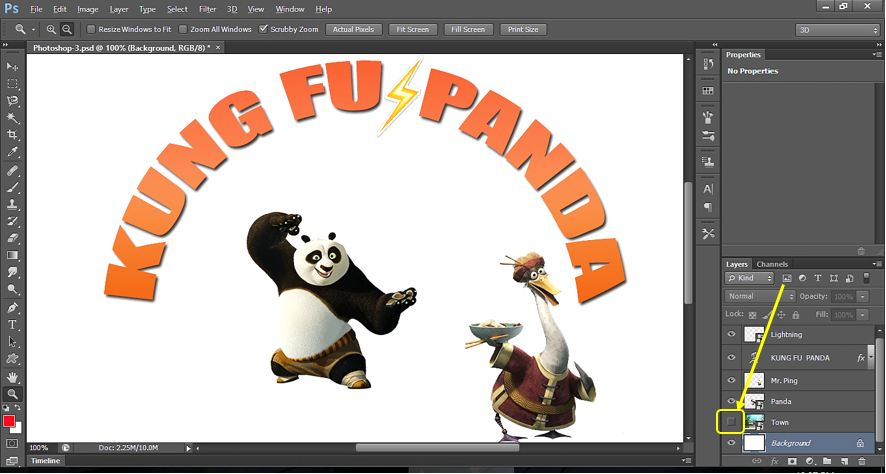The width and height of the screenshot is (886, 474).
Task: Filter layers by adjustment type
Action: point(802,279)
